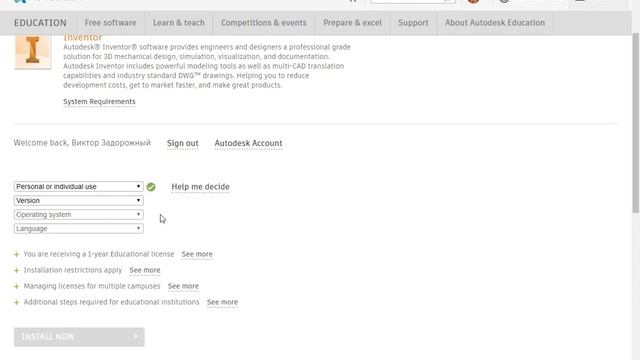
Task: Open the Prepare & excel menu
Action: pos(352,23)
